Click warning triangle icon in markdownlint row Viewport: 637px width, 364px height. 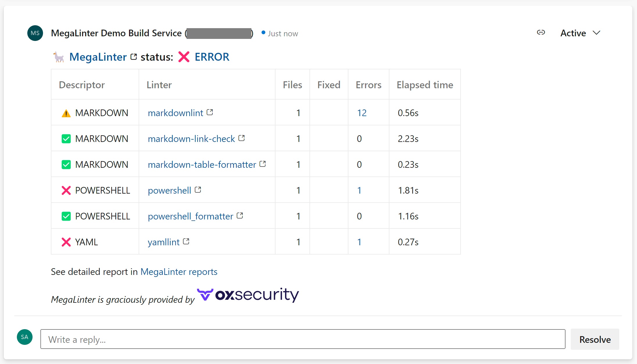click(x=66, y=113)
